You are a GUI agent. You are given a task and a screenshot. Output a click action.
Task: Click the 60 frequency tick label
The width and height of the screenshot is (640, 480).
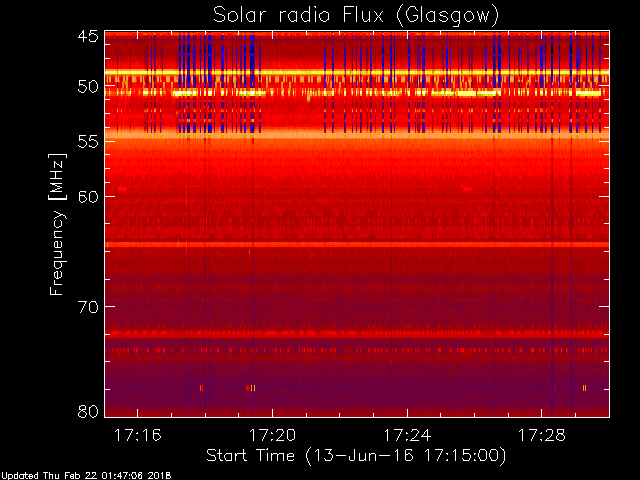tap(88, 197)
